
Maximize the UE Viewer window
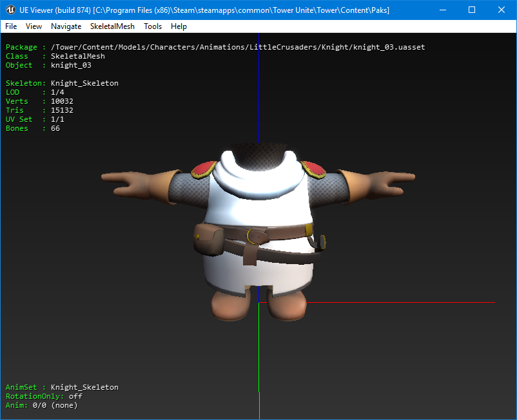[x=472, y=10]
